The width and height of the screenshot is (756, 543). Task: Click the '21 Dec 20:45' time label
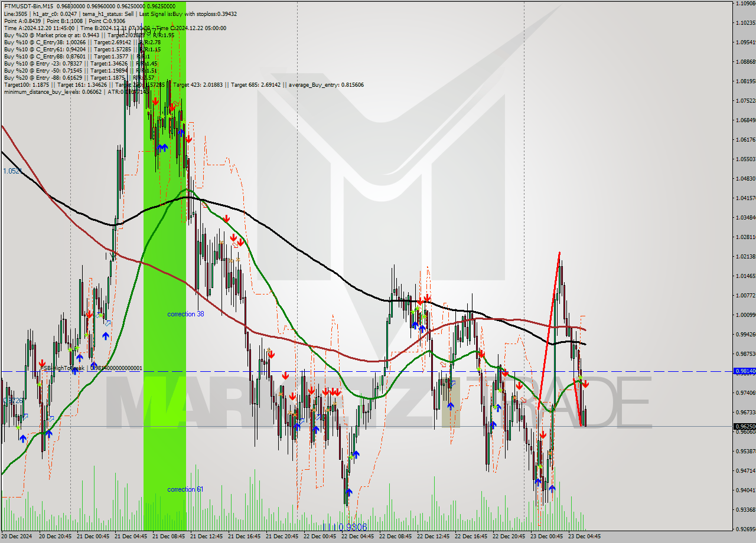coord(282,537)
